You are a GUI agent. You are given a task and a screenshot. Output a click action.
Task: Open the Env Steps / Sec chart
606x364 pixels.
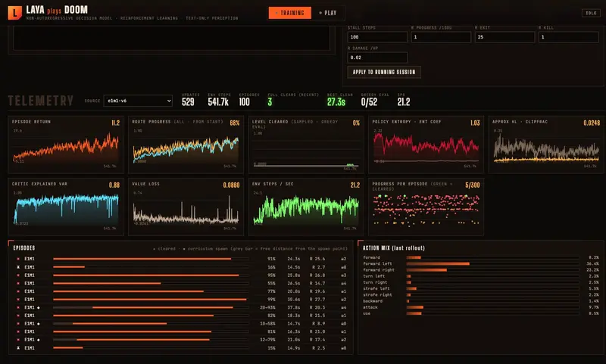coord(306,207)
